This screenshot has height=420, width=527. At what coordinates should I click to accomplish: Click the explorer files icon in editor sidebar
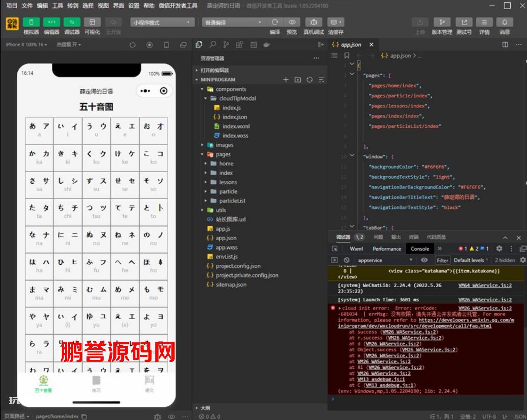click(x=199, y=45)
